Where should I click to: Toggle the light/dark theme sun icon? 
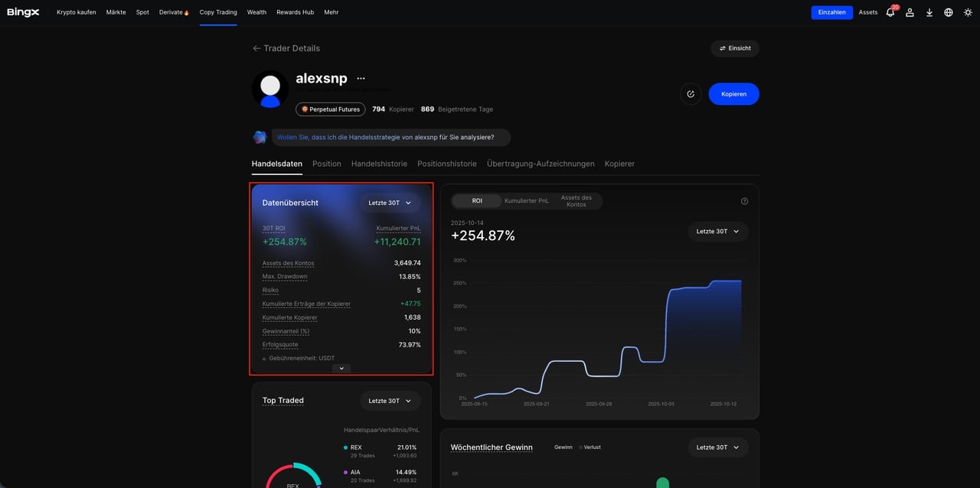pyautogui.click(x=968, y=12)
